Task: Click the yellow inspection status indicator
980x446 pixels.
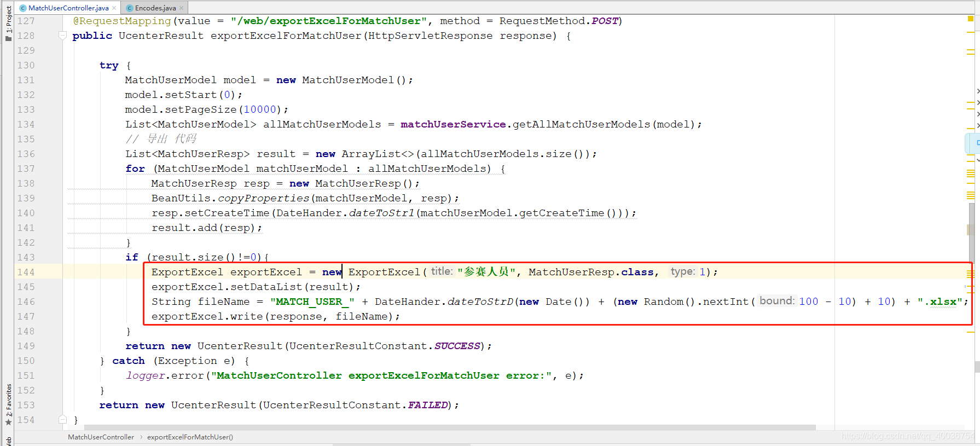Action: (x=970, y=19)
